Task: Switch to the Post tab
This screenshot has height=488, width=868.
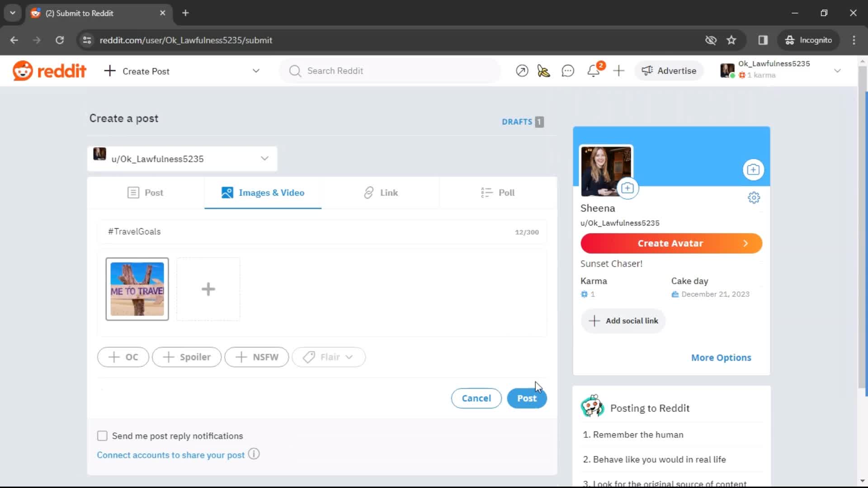Action: click(146, 192)
